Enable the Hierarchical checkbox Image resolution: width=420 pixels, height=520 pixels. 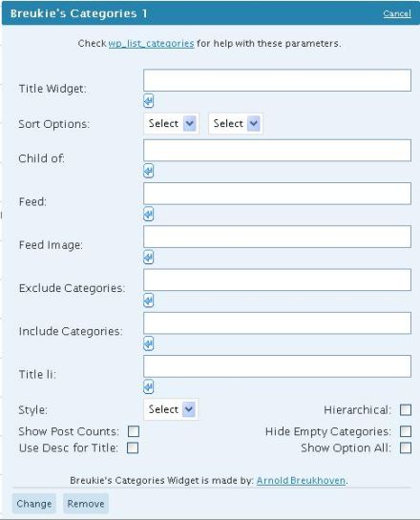406,410
